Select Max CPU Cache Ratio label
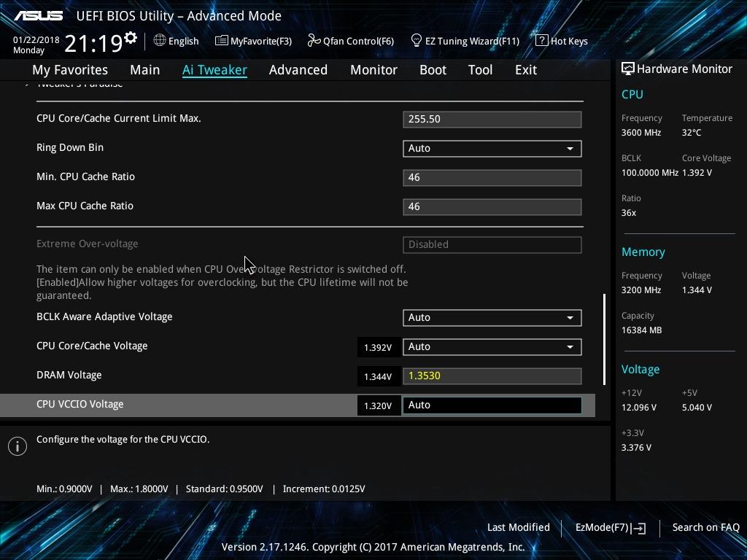Viewport: 747px width, 560px height. coord(85,206)
